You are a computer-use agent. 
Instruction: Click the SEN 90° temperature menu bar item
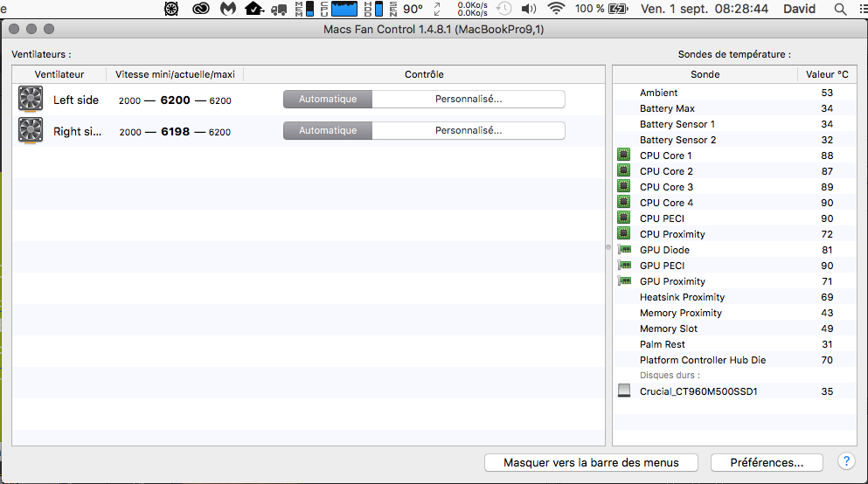tap(406, 9)
